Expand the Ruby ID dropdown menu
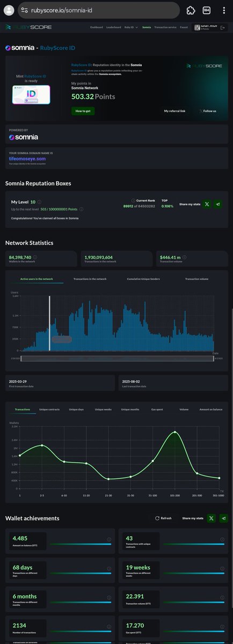Viewport: 233px width, 644px height. point(131,27)
